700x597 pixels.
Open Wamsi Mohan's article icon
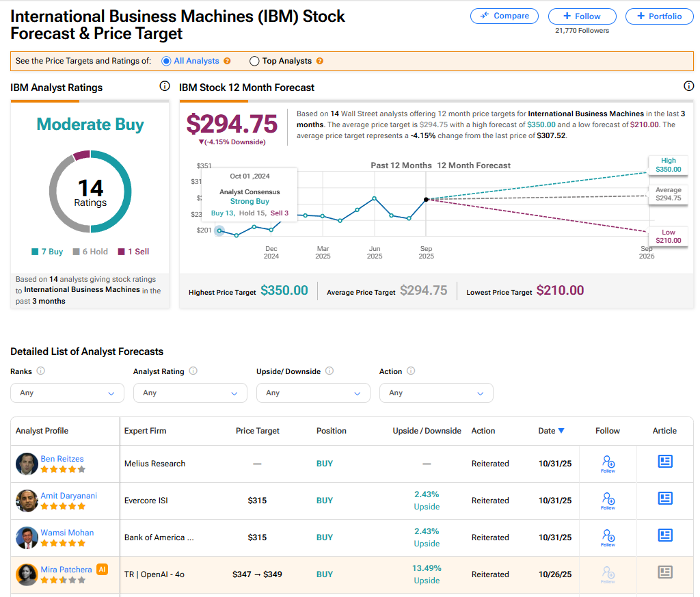664,535
